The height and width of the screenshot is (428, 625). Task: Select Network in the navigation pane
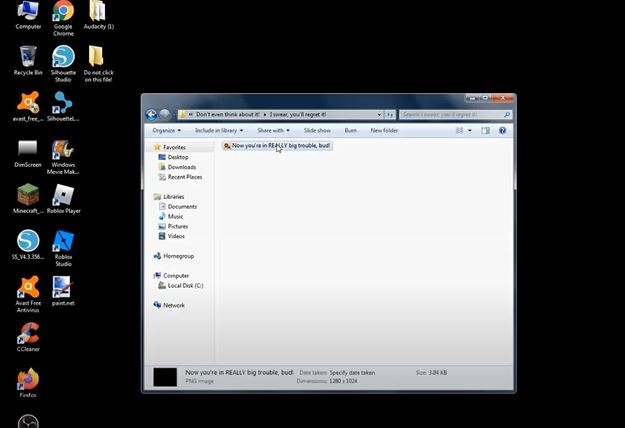pos(174,305)
